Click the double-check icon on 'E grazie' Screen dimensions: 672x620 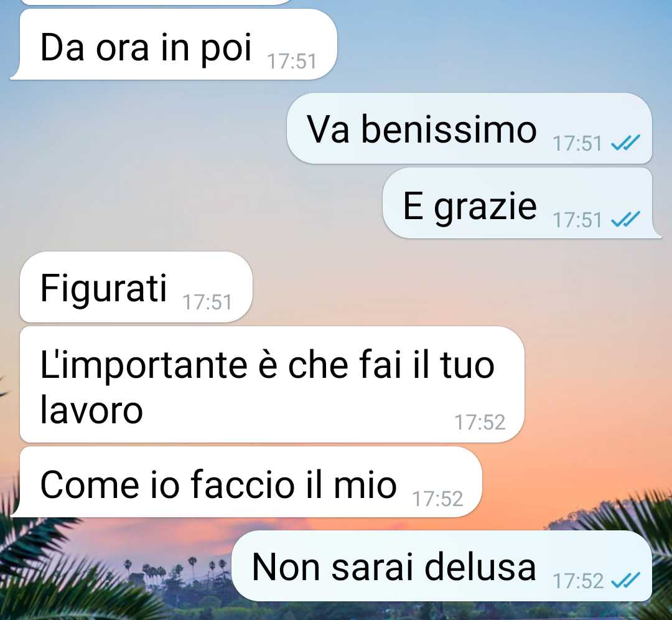point(625,219)
